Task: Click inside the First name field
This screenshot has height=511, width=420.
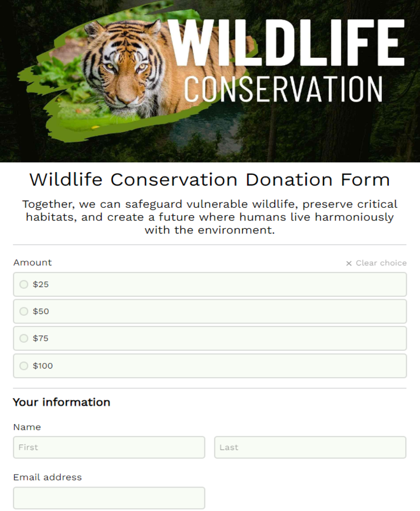Action: 109,447
